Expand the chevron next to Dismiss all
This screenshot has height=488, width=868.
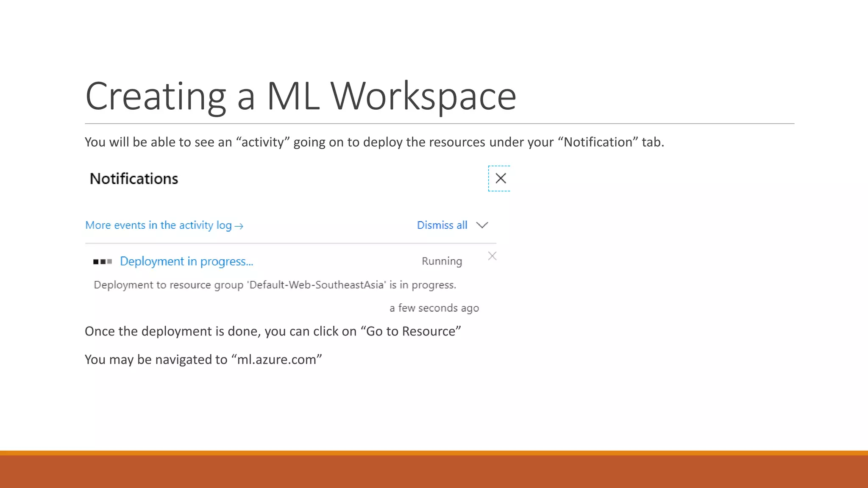(x=482, y=225)
